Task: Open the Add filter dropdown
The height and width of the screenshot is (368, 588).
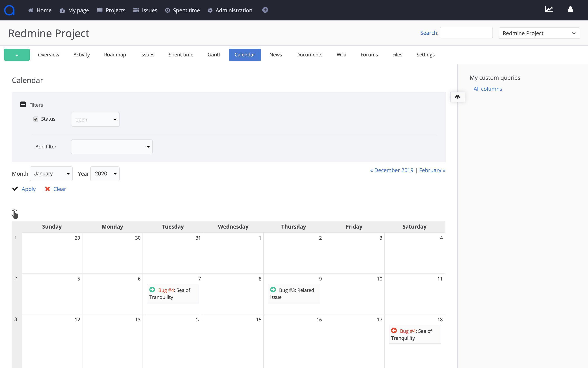Action: tap(112, 147)
